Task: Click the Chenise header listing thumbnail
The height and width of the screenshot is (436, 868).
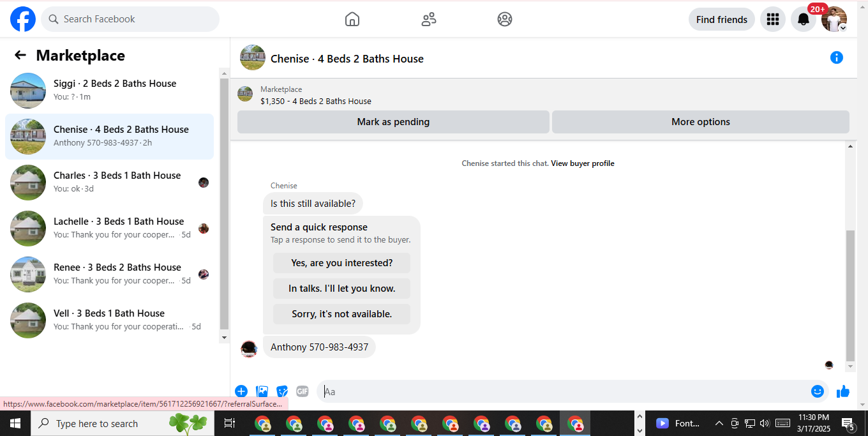Action: tap(253, 57)
